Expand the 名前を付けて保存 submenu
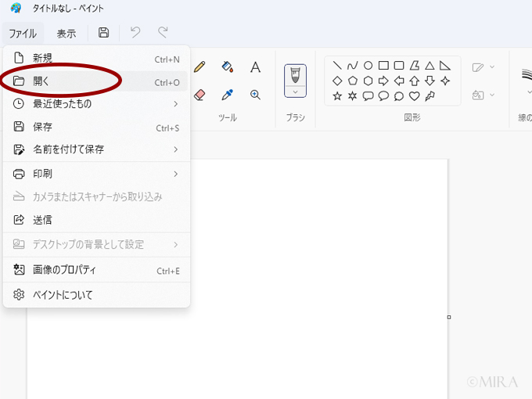The width and height of the screenshot is (532, 399). pyautogui.click(x=175, y=149)
